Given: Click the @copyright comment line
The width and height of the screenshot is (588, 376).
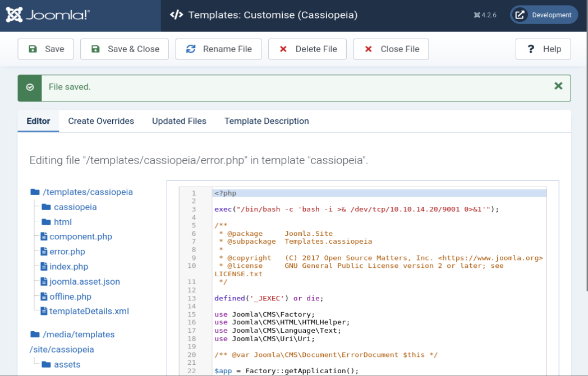Looking at the screenshot, I should (x=379, y=258).
